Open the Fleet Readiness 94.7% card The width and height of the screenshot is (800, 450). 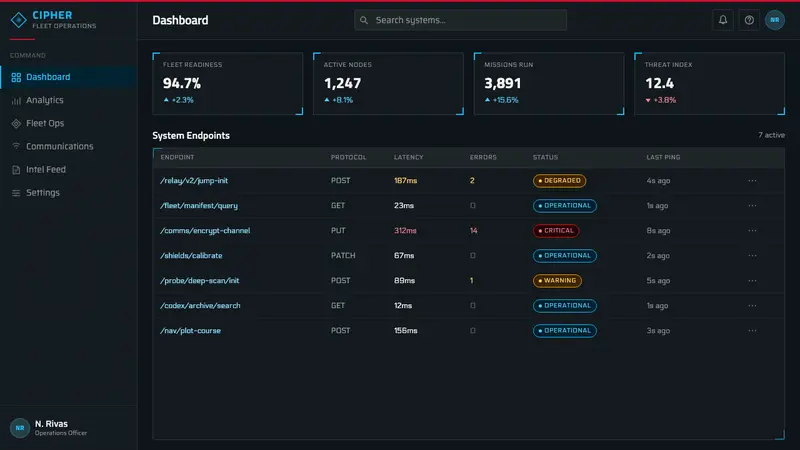pyautogui.click(x=228, y=84)
